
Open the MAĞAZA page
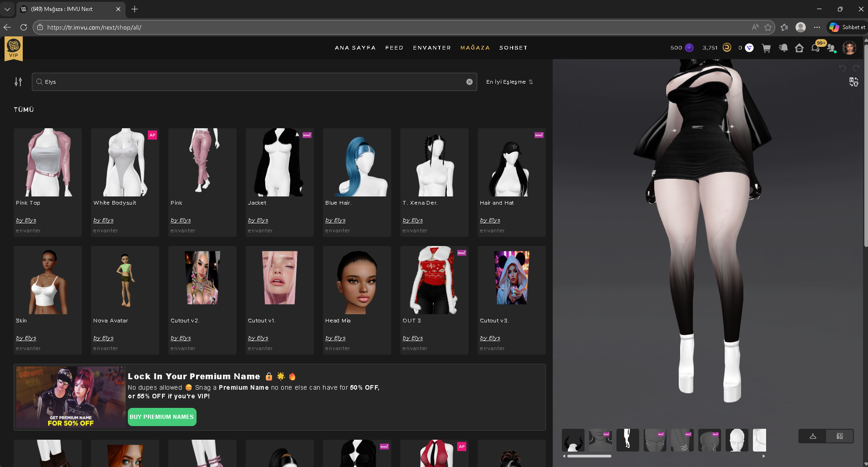pos(475,48)
